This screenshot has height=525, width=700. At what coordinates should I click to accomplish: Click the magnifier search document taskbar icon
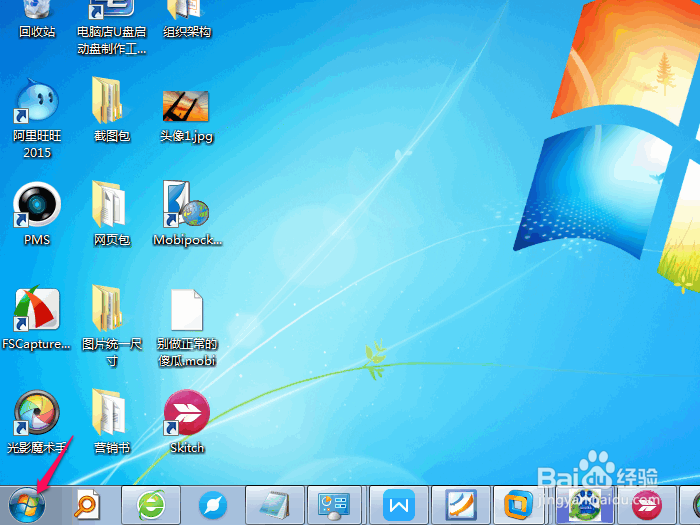coord(87,505)
